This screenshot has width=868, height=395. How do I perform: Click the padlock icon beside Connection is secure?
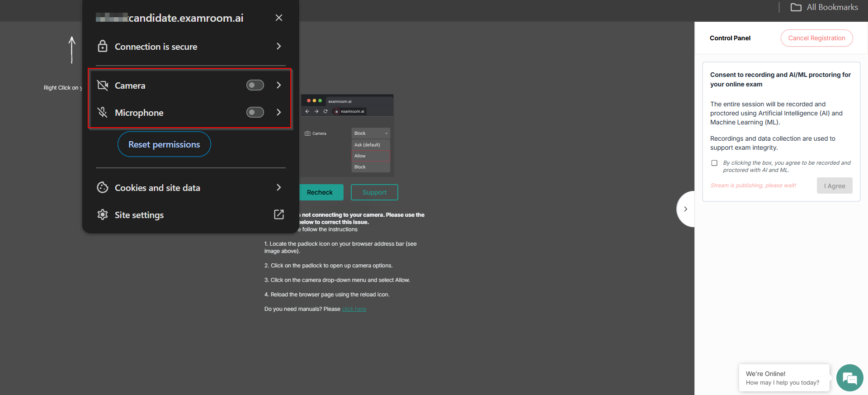tap(103, 46)
